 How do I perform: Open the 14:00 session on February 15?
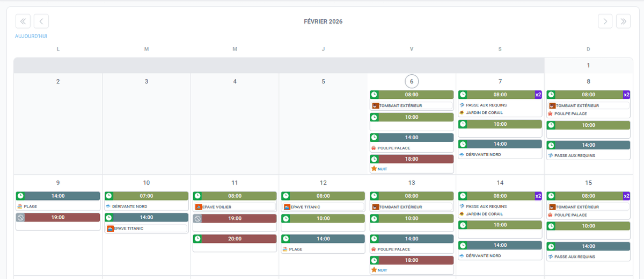click(x=588, y=246)
